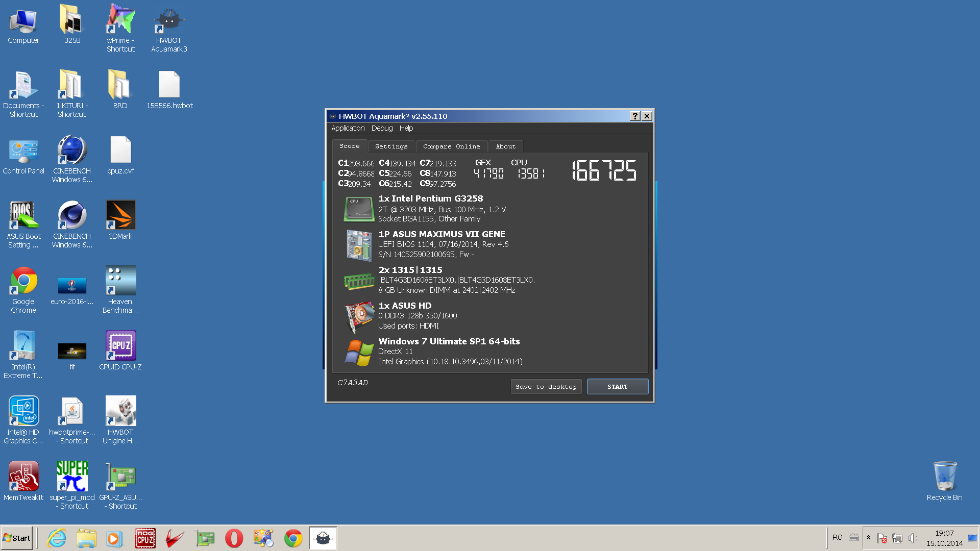Launch Heaven Benchmark shortcut
Image resolution: width=980 pixels, height=551 pixels.
(x=120, y=290)
